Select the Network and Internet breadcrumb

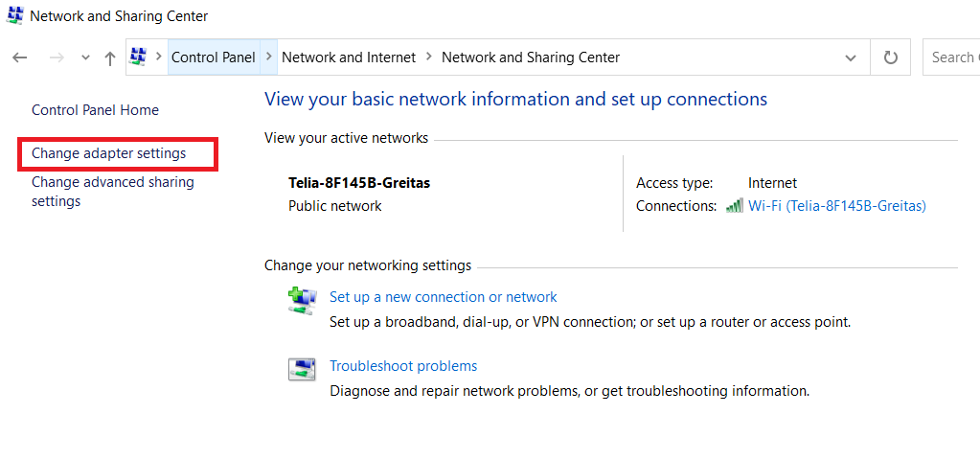point(349,57)
